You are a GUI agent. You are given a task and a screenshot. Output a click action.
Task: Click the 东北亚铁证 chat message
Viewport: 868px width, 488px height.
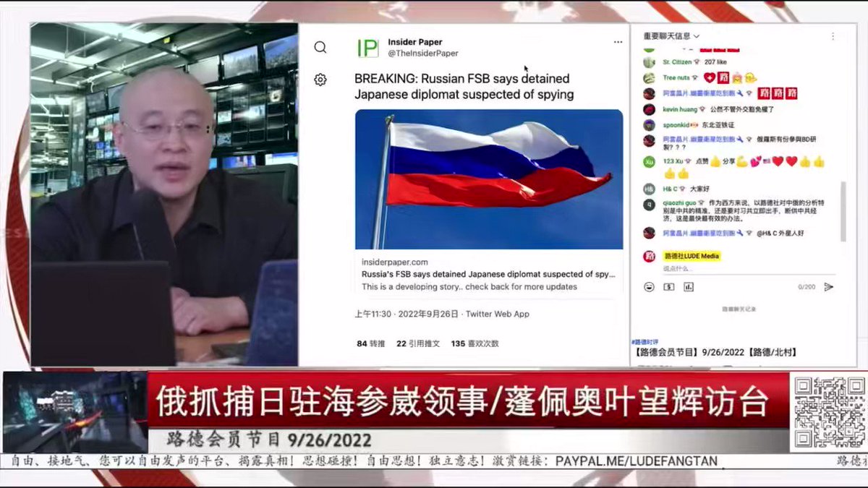click(717, 124)
